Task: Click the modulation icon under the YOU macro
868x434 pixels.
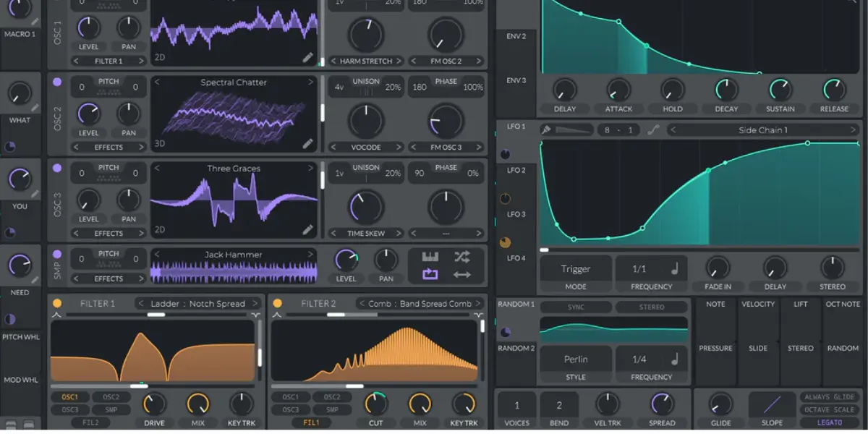Action: point(10,233)
